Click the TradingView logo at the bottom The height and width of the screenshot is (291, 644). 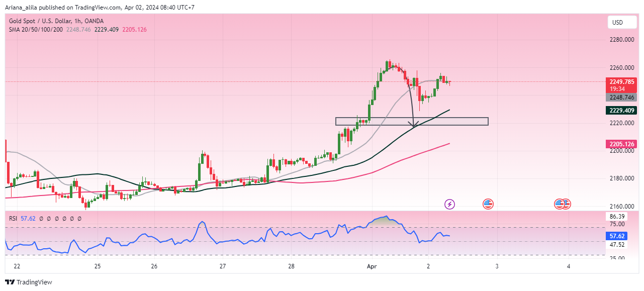click(28, 282)
